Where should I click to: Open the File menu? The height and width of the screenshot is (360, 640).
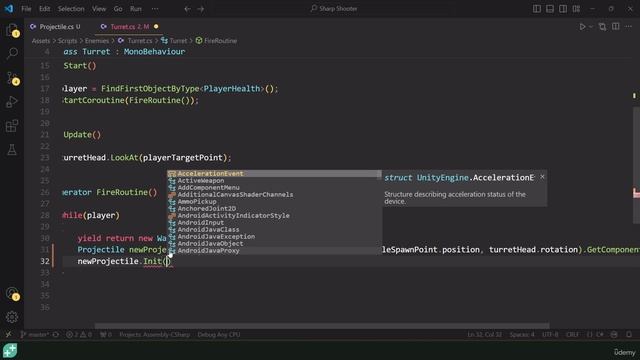(26, 9)
